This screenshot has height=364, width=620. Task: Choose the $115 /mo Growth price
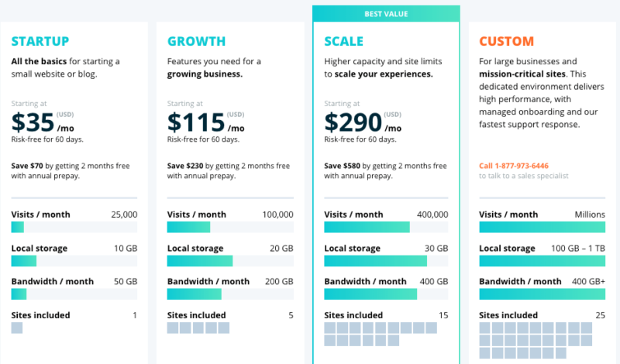(x=206, y=122)
